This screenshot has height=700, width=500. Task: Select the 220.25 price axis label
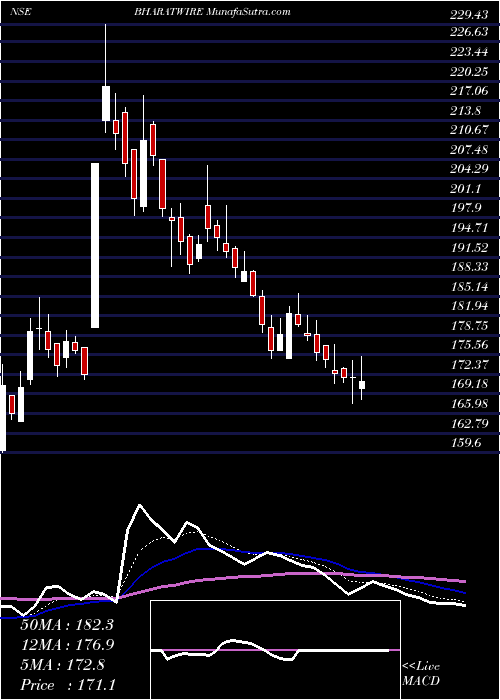[x=469, y=71]
